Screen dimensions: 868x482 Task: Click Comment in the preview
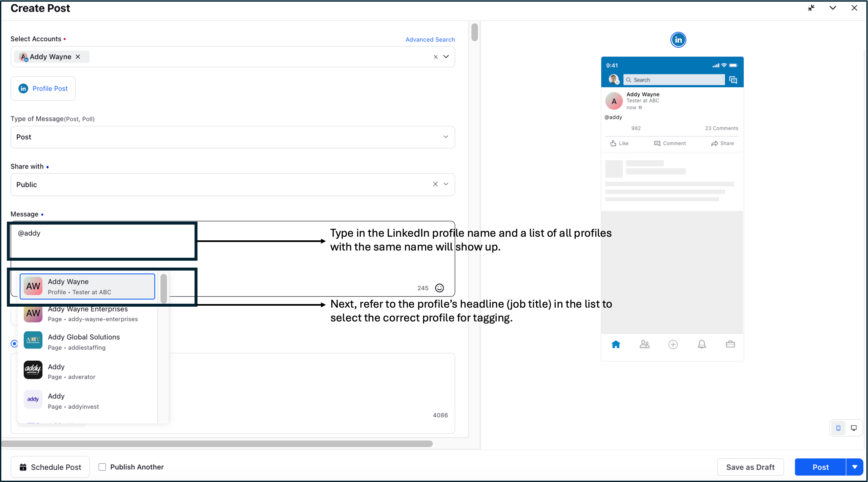[670, 143]
